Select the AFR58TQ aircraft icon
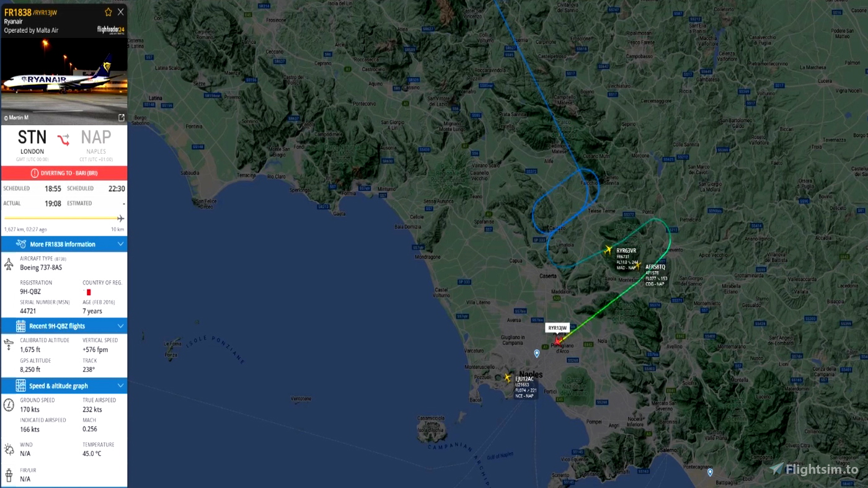The width and height of the screenshot is (868, 488). tap(639, 265)
